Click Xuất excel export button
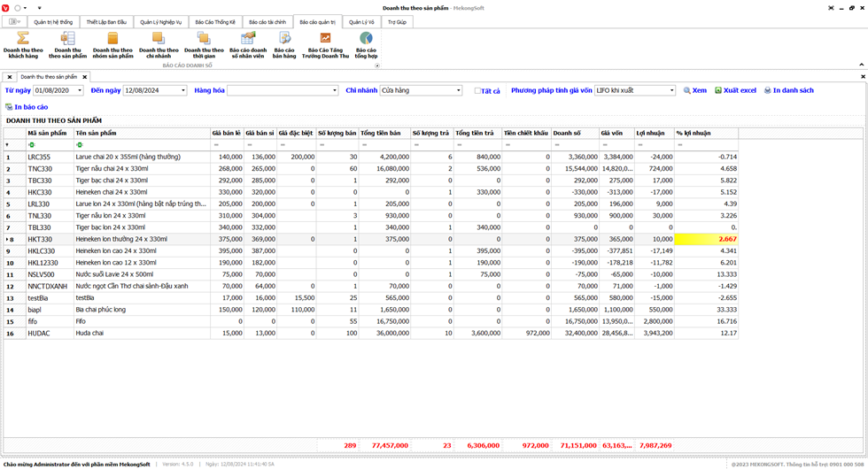 point(735,90)
